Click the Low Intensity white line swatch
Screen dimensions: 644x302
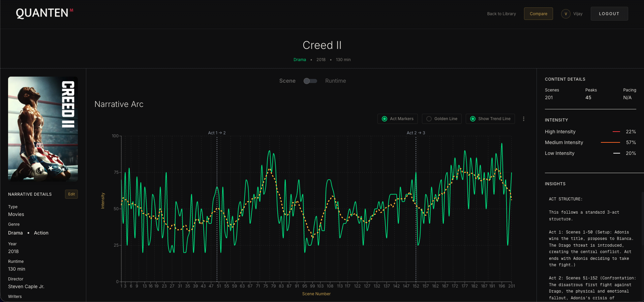[x=616, y=153]
